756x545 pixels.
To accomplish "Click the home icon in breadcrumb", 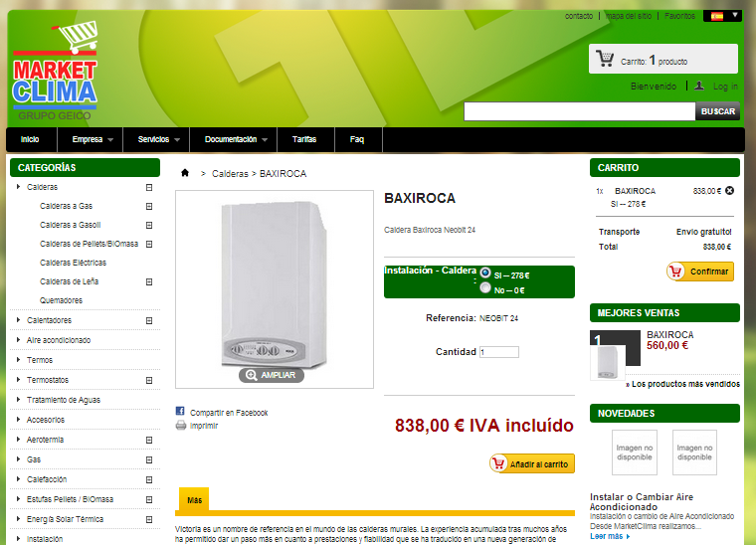I will [185, 173].
